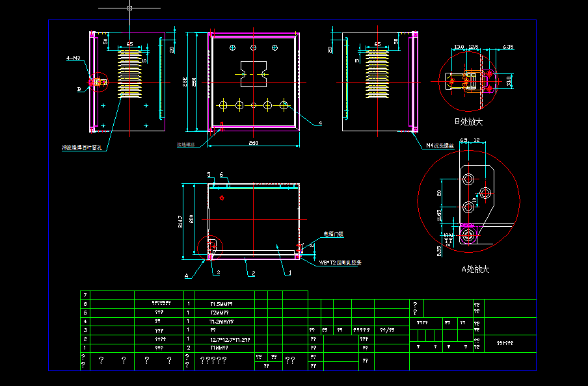Select the 260 width dimension text
Image resolution: width=588 pixels, height=386 pixels.
[x=254, y=143]
